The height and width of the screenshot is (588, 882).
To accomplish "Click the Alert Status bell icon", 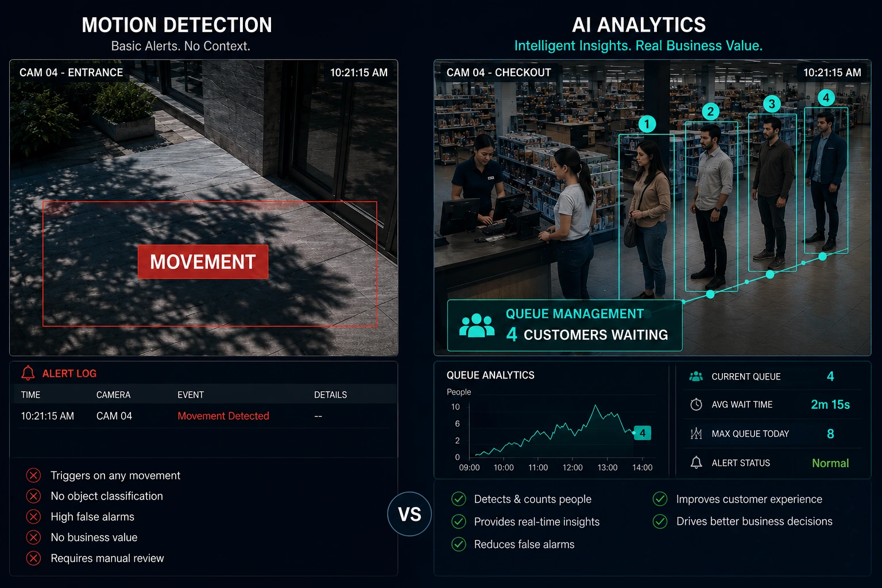I will pyautogui.click(x=696, y=462).
